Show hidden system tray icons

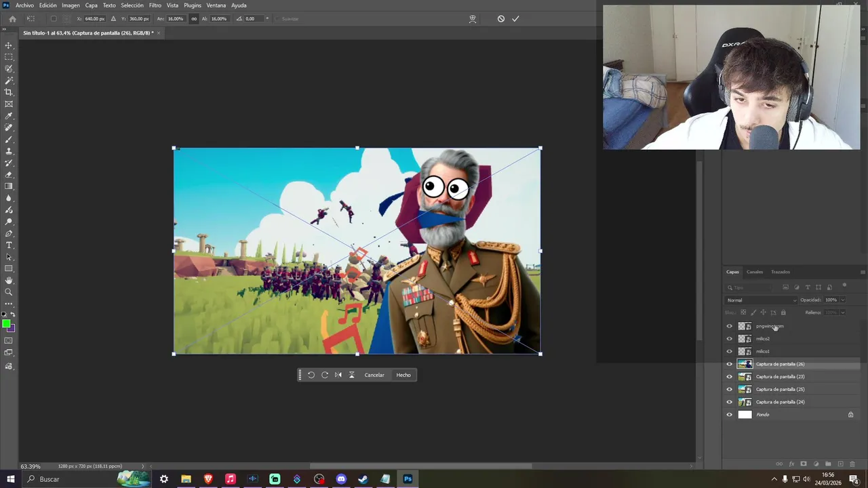(x=774, y=479)
